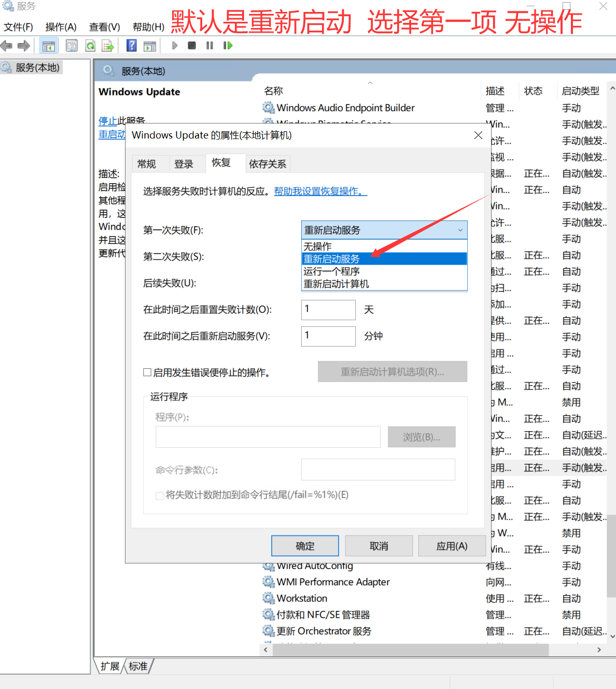Click the Restart Service icon
The image size is (616, 689).
[228, 46]
